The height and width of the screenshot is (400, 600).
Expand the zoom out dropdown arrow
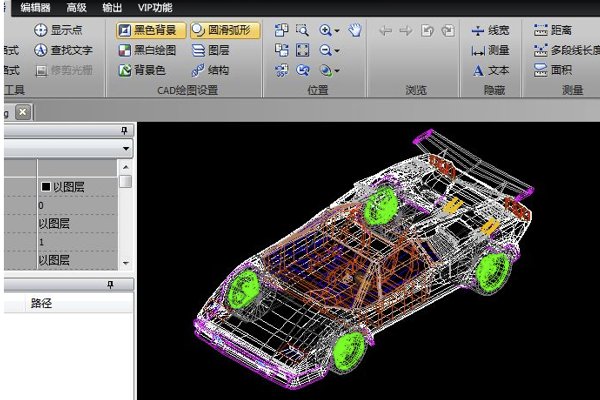tap(337, 50)
